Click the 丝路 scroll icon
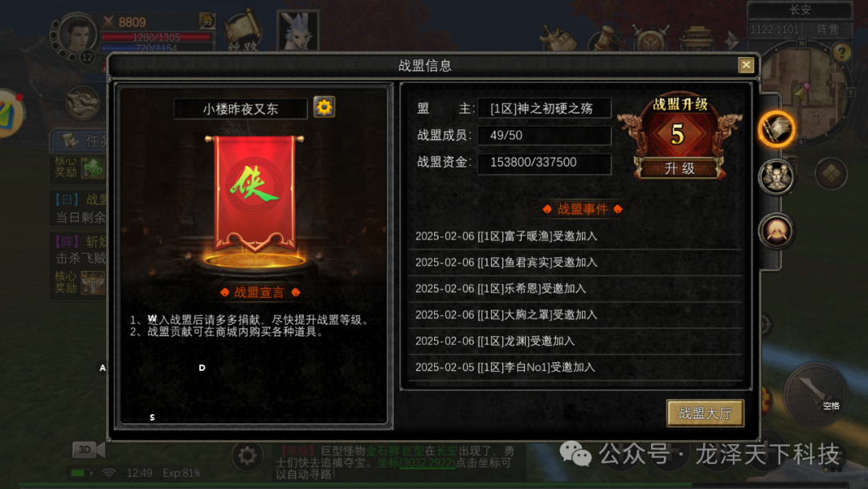 click(243, 31)
